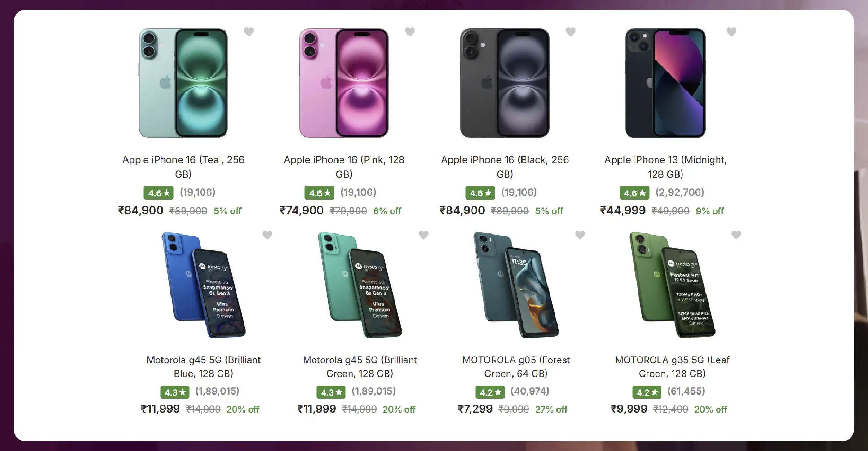Open Motorola g45 5G Brilliant Green title
Image resolution: width=868 pixels, height=451 pixels.
pyautogui.click(x=360, y=366)
